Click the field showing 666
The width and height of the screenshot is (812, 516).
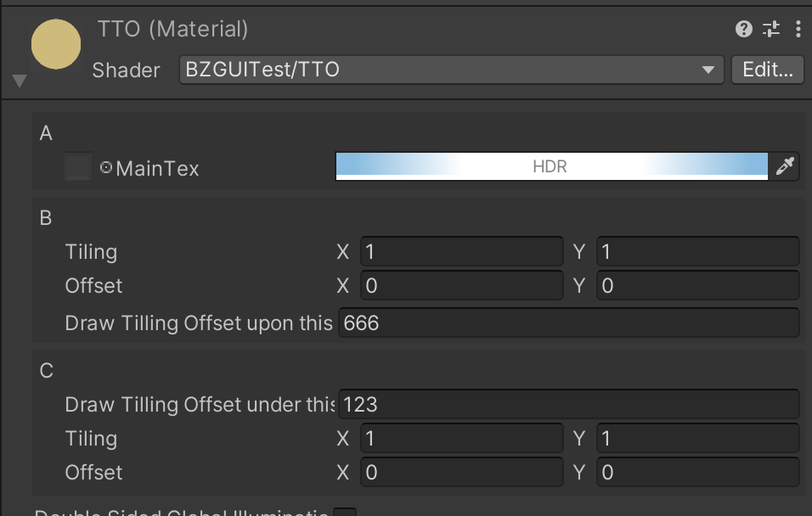click(568, 323)
